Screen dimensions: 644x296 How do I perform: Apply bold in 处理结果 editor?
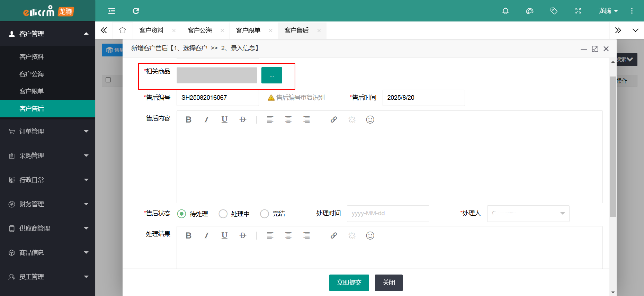[188, 236]
